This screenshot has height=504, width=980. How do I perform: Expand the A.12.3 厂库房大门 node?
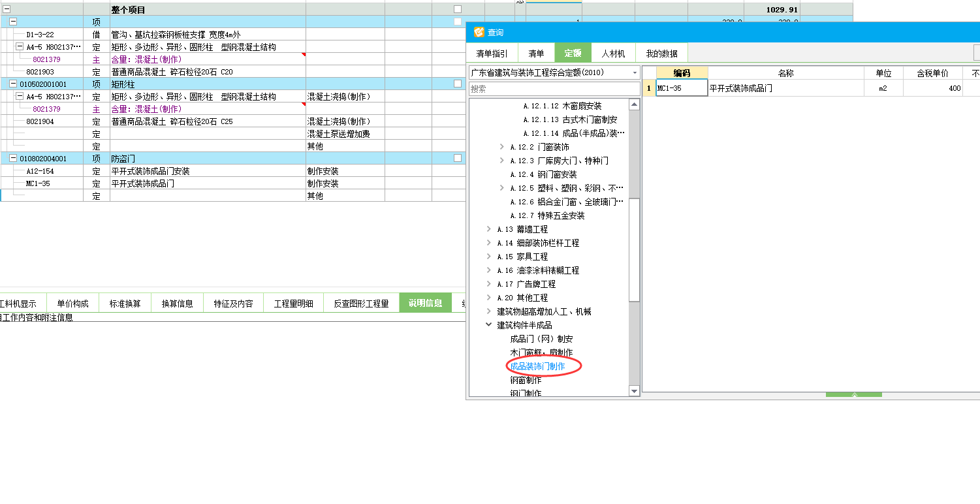click(501, 161)
